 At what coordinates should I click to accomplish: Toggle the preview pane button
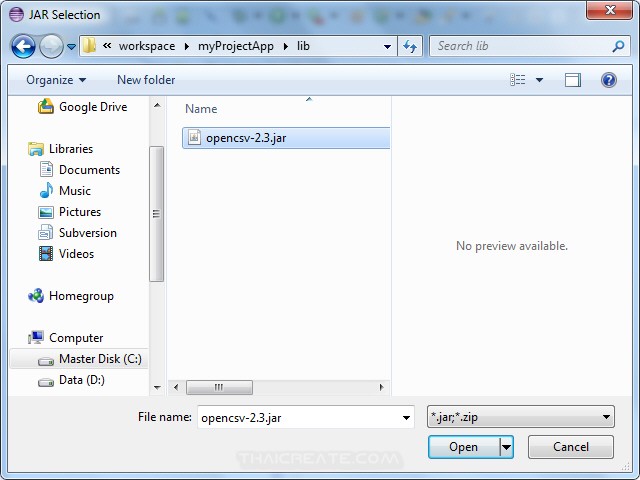tap(573, 80)
